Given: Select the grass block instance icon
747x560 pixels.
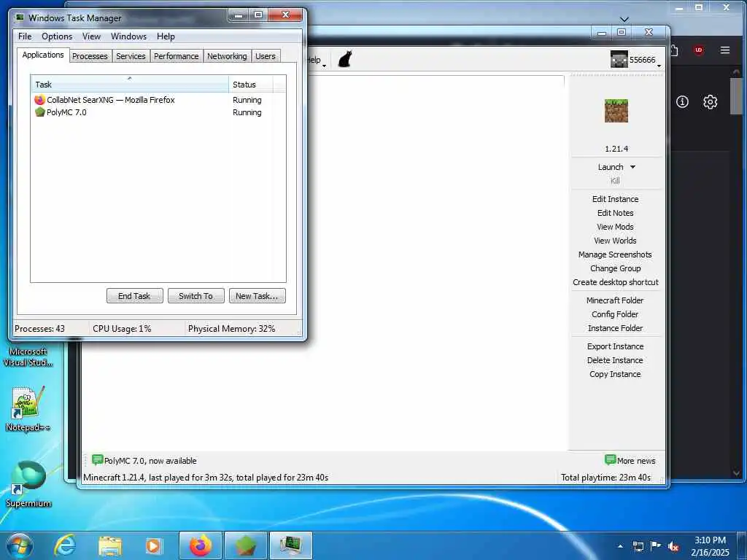Looking at the screenshot, I should click(x=616, y=111).
